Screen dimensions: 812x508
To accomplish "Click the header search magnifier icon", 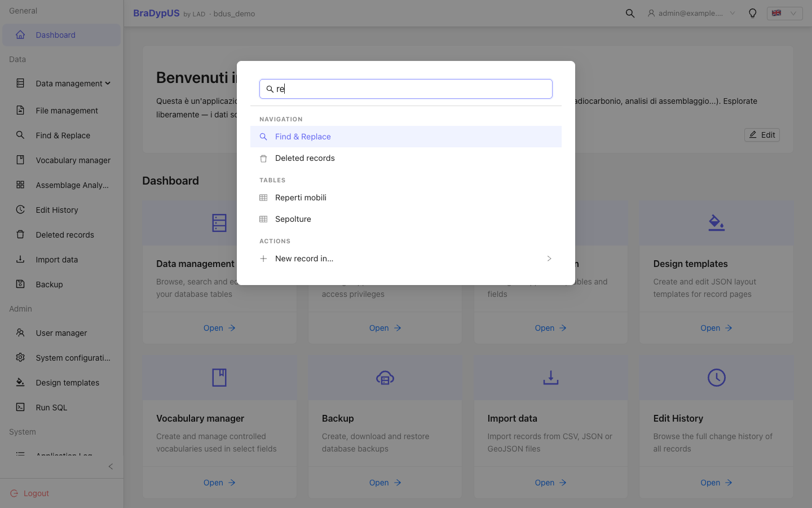I will [630, 13].
